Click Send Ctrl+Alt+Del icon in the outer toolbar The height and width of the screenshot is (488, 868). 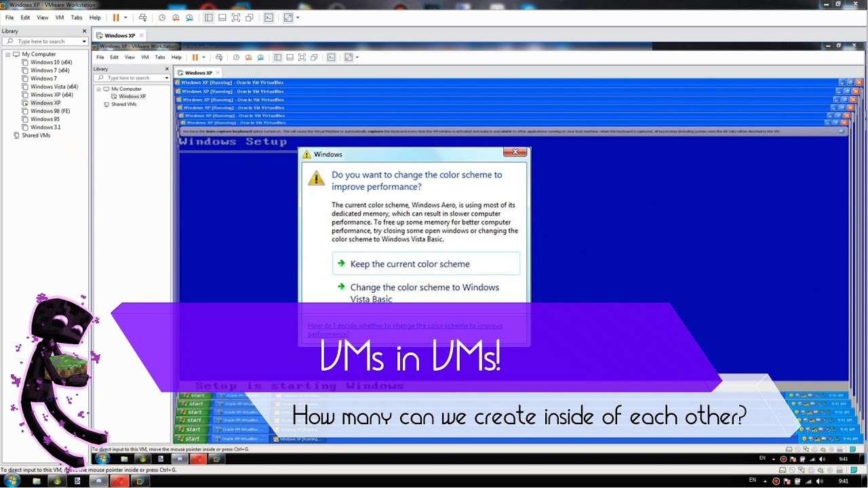point(142,18)
